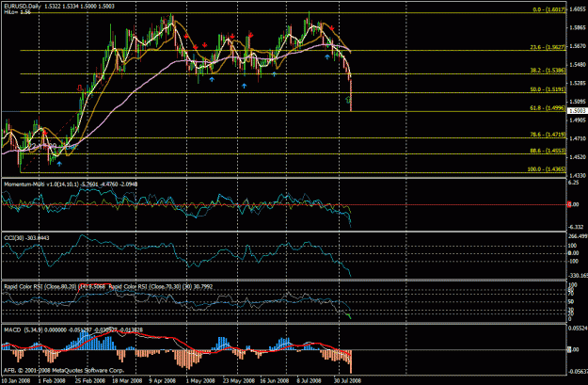Select the 61.8 - (1.4996) Fibonacci label
The image size is (588, 385).
coord(548,108)
